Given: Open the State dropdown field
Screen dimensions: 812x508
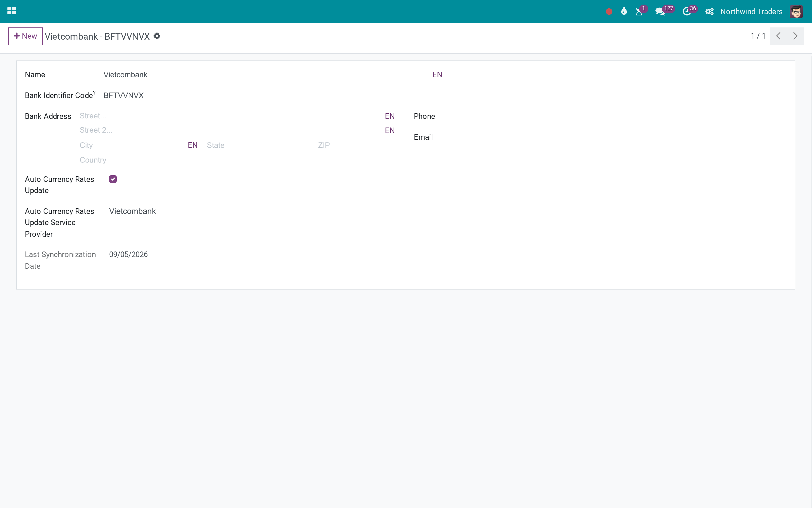Looking at the screenshot, I should [260, 145].
